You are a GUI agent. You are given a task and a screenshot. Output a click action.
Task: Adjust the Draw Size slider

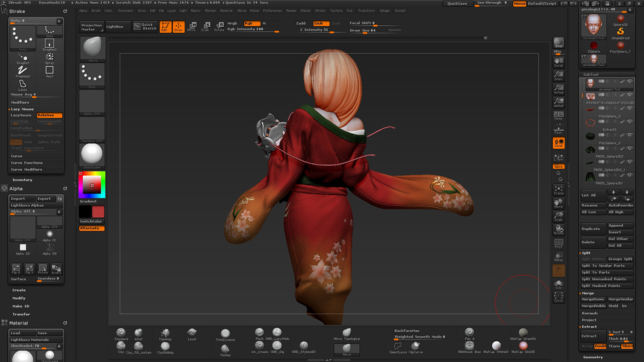(x=375, y=30)
